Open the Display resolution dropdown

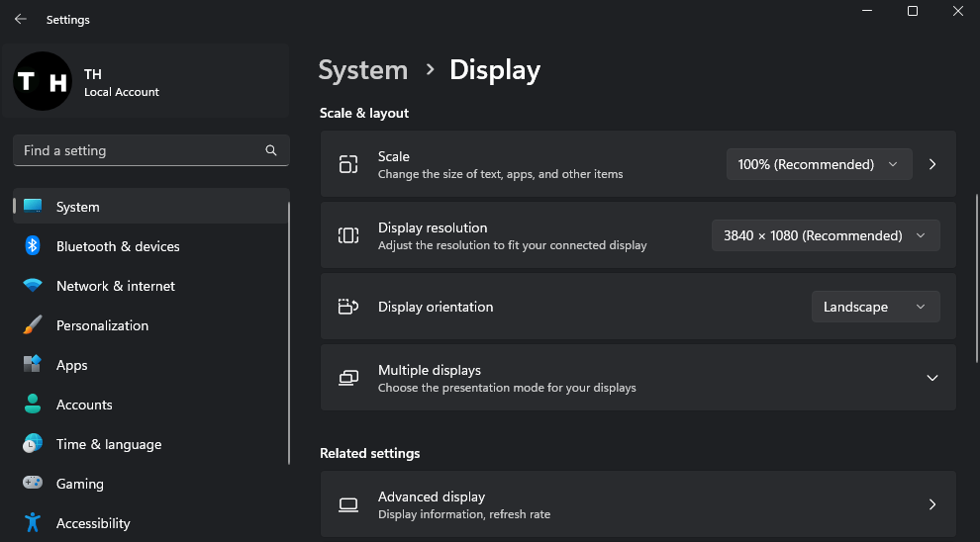click(x=826, y=235)
